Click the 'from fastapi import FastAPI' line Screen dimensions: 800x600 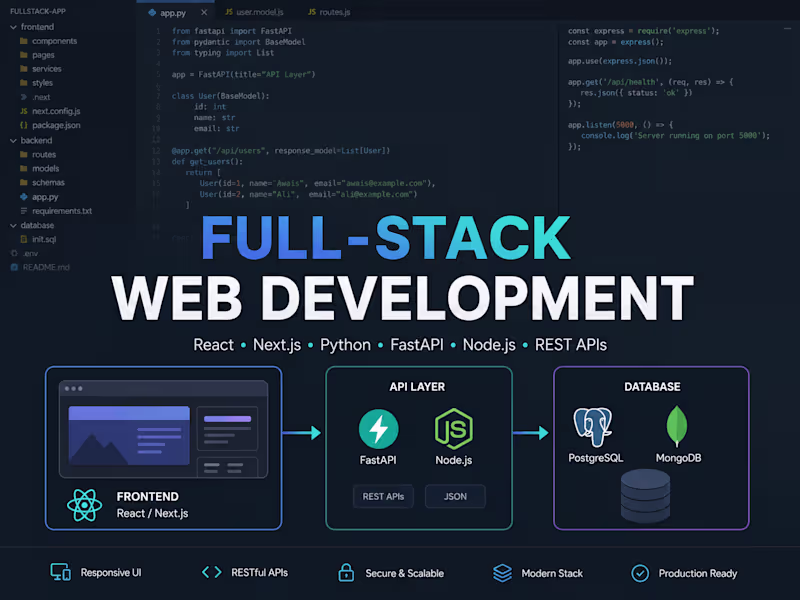[232, 31]
